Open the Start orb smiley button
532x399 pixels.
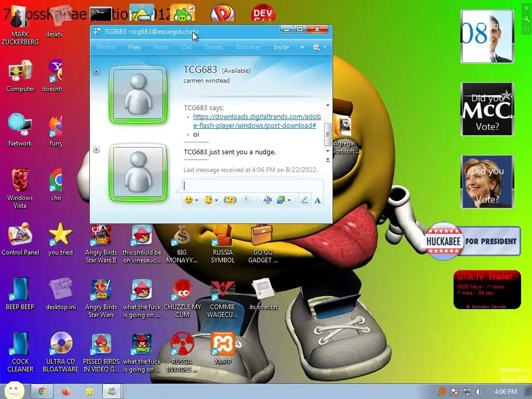(14, 391)
